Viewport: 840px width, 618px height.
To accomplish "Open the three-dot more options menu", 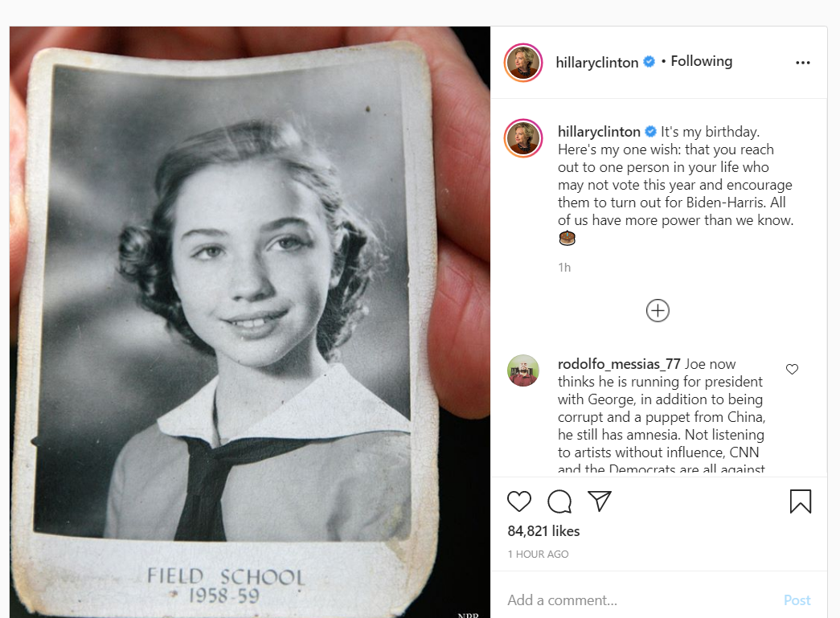I will (x=802, y=63).
